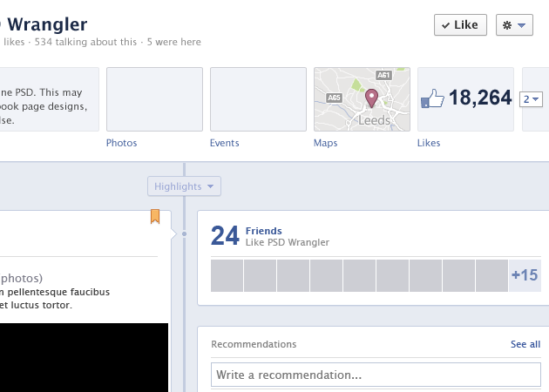Image resolution: width=549 pixels, height=392 pixels.
Task: Click the +15 more friends tile
Action: 525,275
